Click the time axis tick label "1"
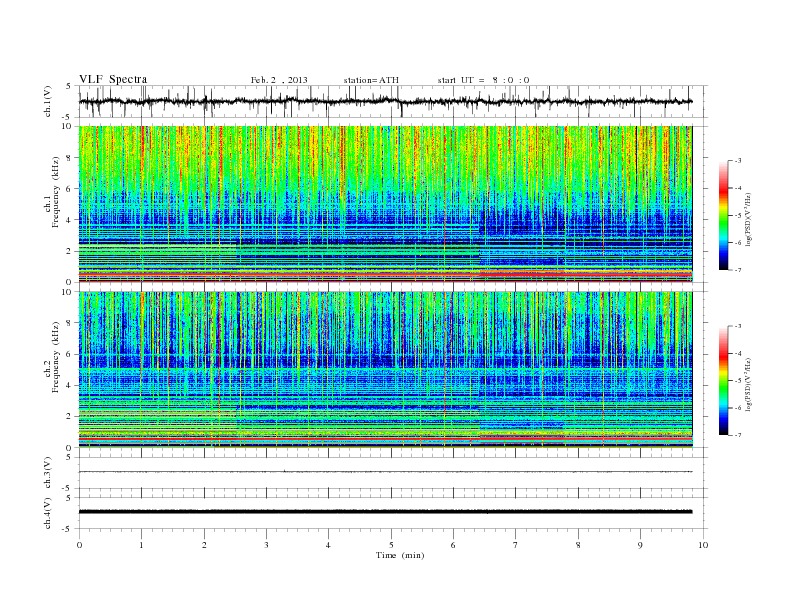792x612 pixels. coord(141,545)
